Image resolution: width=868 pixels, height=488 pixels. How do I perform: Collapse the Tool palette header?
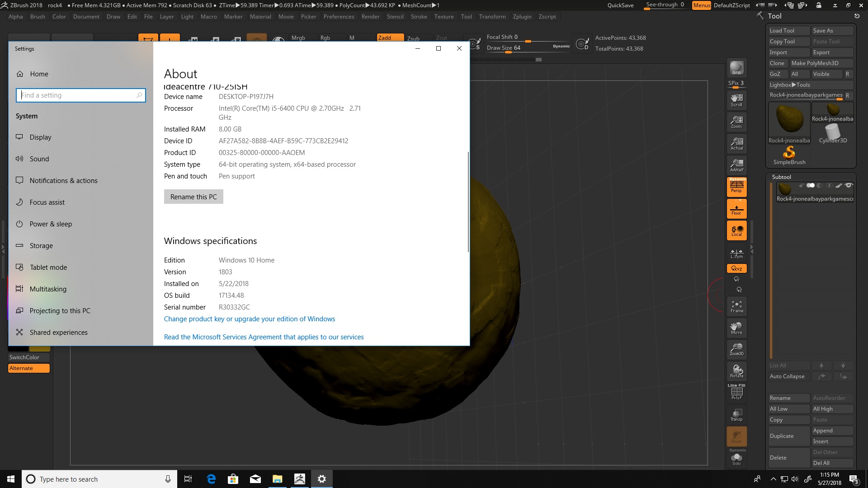[x=774, y=16]
